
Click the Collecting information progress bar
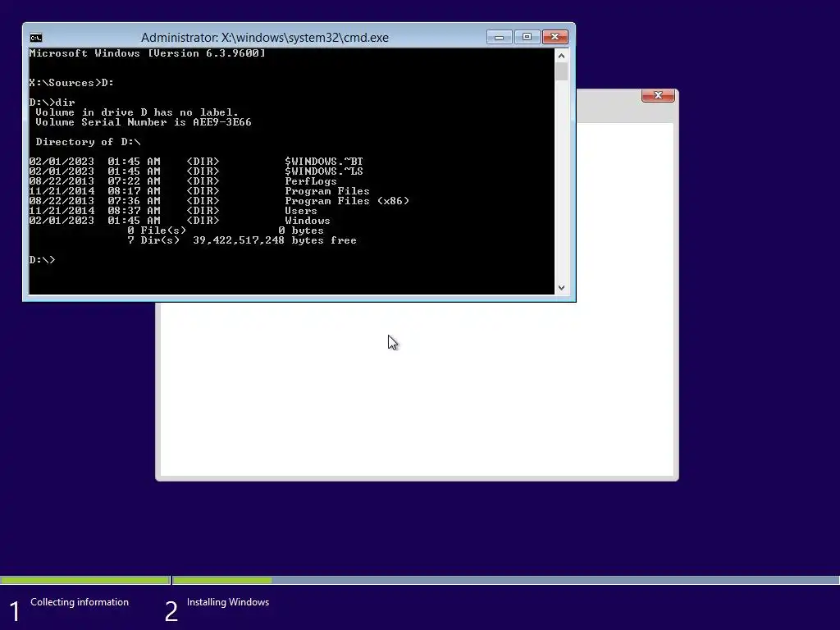pyautogui.click(x=84, y=580)
